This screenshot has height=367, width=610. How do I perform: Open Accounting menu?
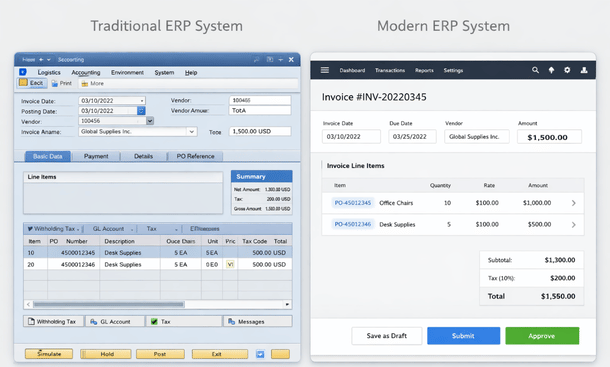(x=86, y=72)
